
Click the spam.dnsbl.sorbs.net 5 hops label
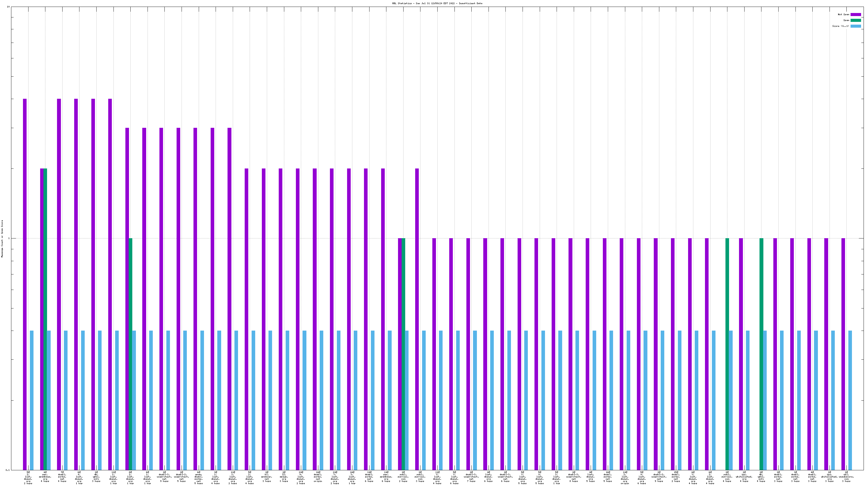tap(198, 477)
